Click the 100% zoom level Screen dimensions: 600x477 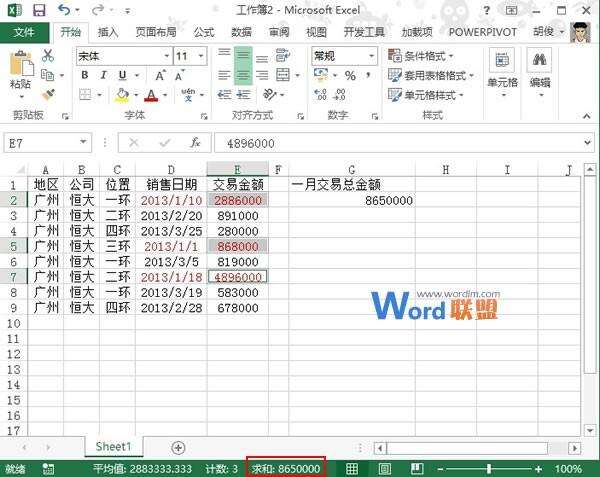(568, 469)
